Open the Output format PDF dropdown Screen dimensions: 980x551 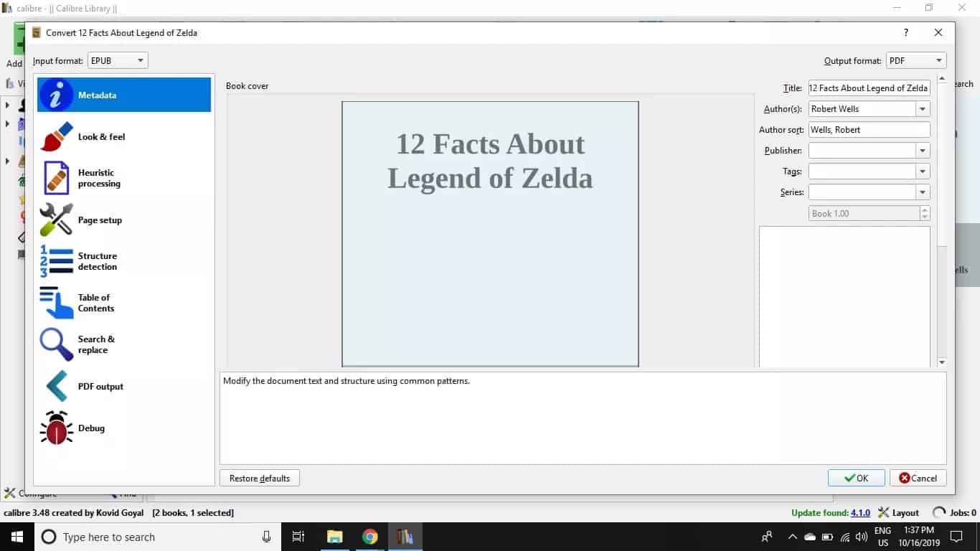tap(916, 61)
